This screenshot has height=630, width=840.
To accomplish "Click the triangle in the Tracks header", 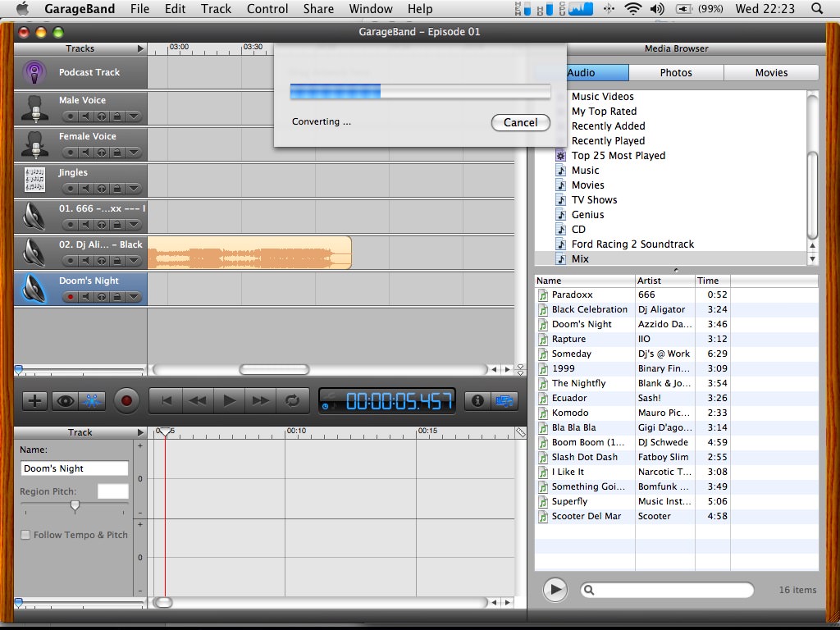I will [140, 48].
